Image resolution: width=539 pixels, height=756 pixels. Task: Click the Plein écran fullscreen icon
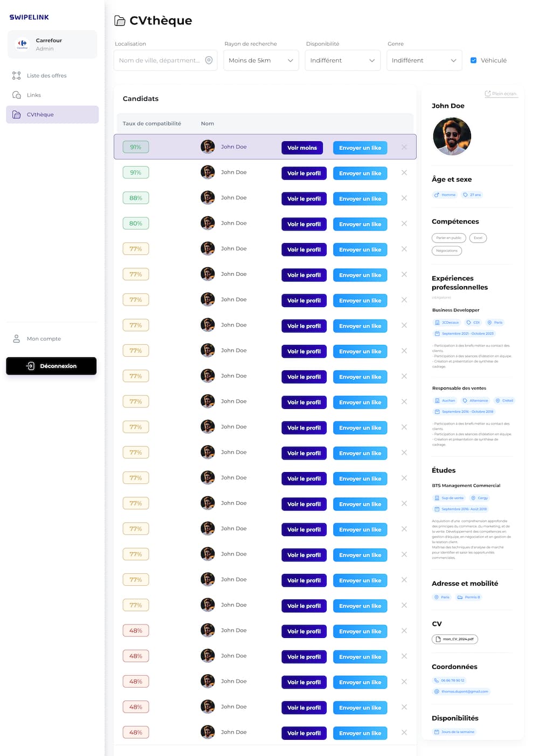coord(488,94)
